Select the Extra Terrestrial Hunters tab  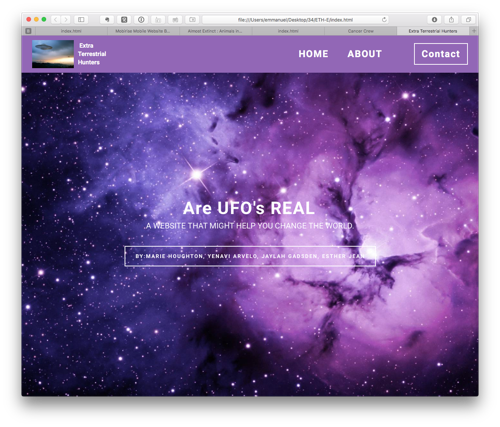pyautogui.click(x=433, y=31)
